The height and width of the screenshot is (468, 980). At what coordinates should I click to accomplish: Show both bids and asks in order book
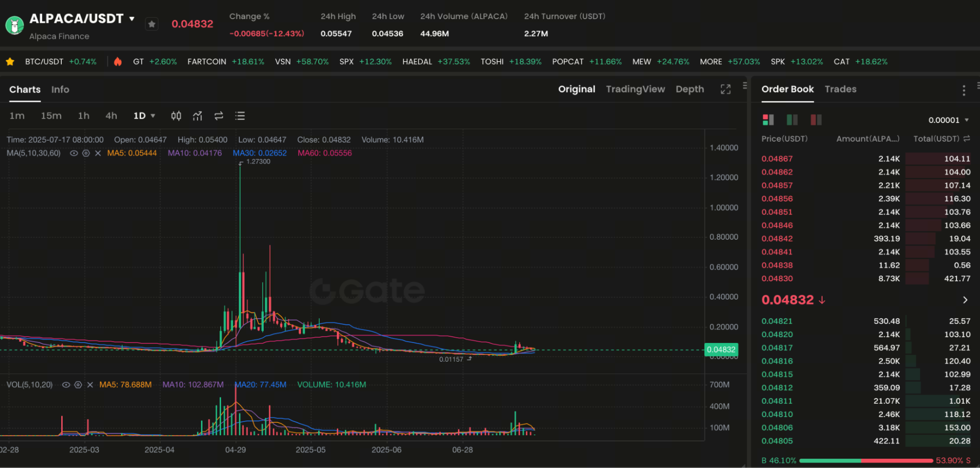pyautogui.click(x=768, y=120)
